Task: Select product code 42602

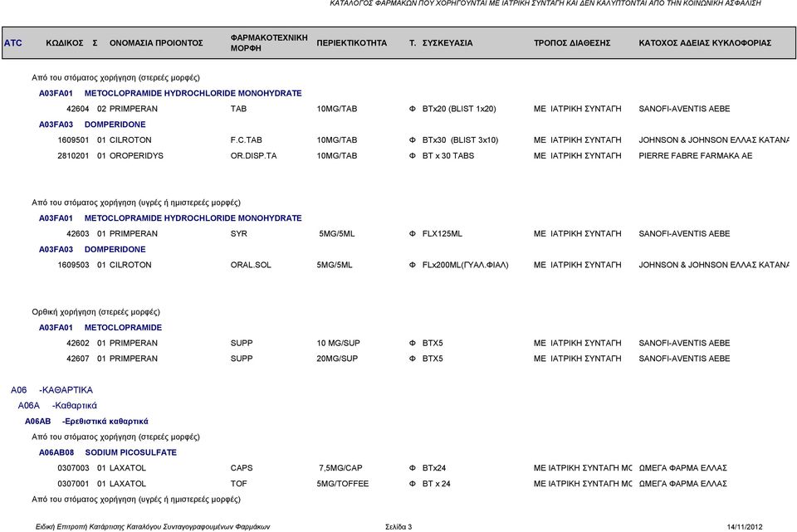Action: point(78,343)
